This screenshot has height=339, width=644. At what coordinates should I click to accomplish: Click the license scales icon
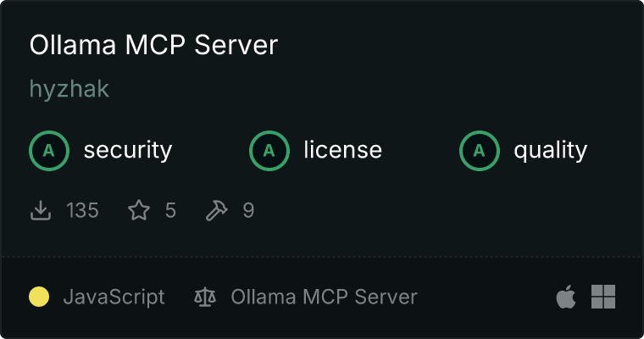click(205, 297)
